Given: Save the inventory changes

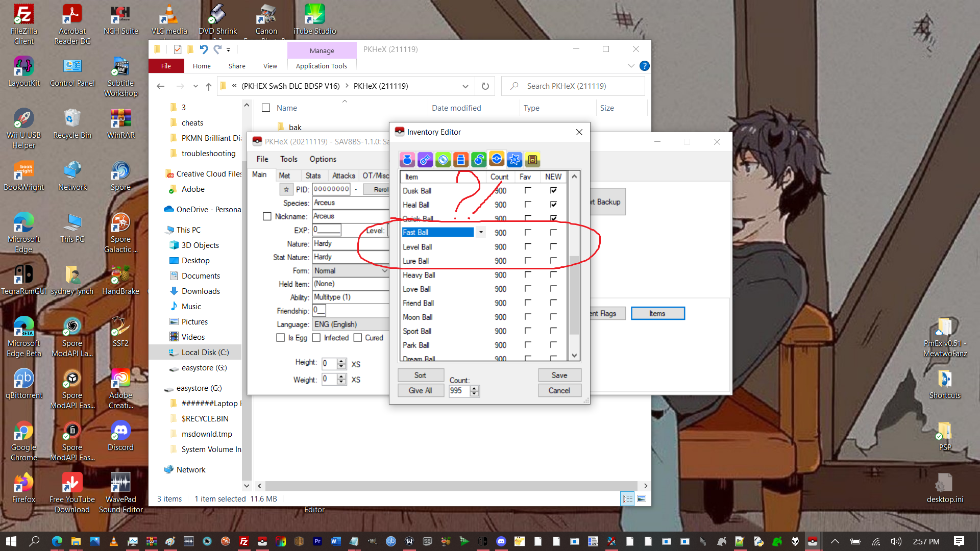Looking at the screenshot, I should (559, 375).
